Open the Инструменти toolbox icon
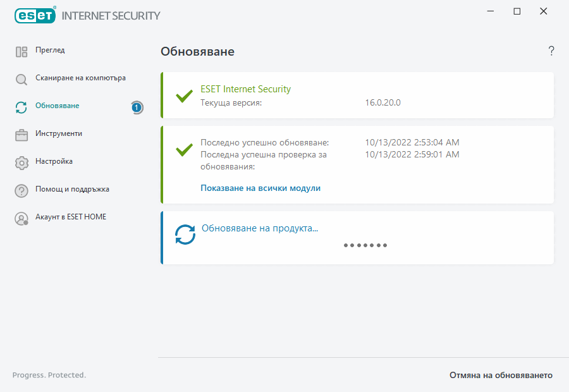The width and height of the screenshot is (569, 392). [21, 134]
